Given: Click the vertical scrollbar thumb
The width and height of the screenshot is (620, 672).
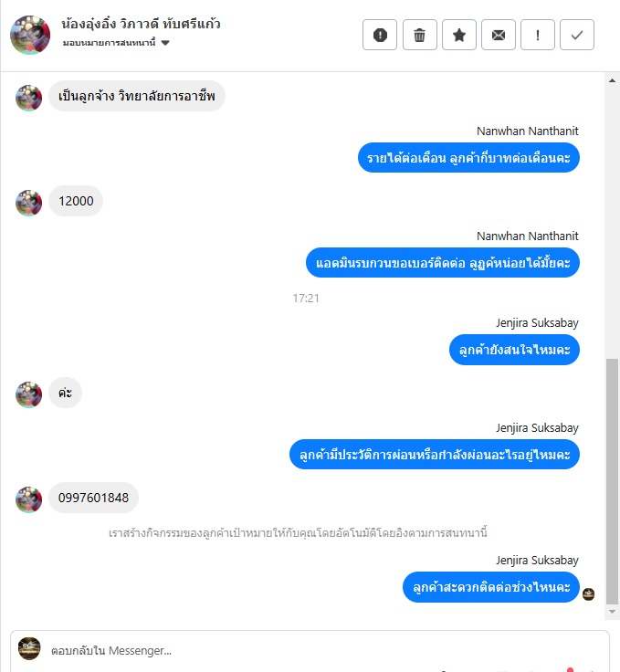Looking at the screenshot, I should [612, 481].
